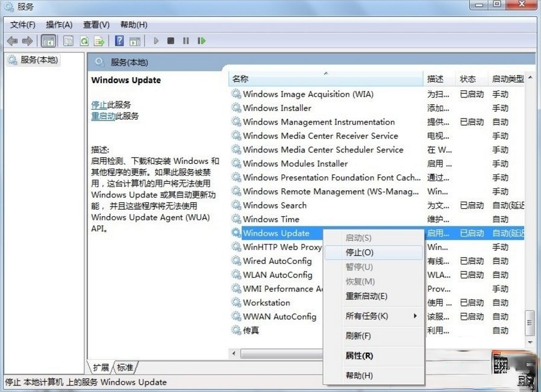Click the 重启动 this service link
This screenshot has width=541, height=392.
(103, 116)
